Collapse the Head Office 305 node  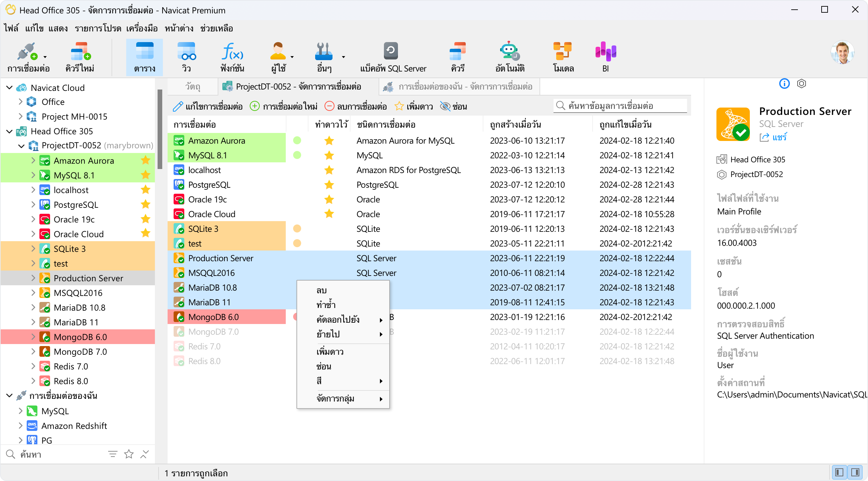pyautogui.click(x=9, y=131)
